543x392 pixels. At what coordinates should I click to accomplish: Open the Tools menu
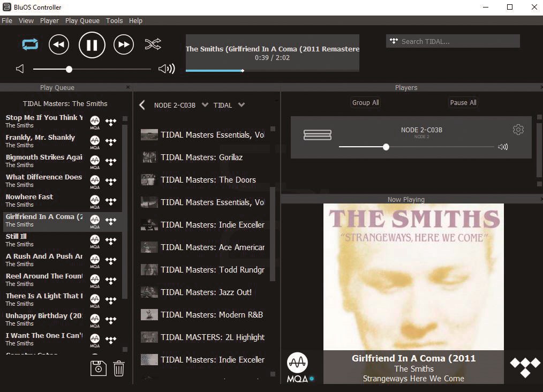pyautogui.click(x=114, y=20)
